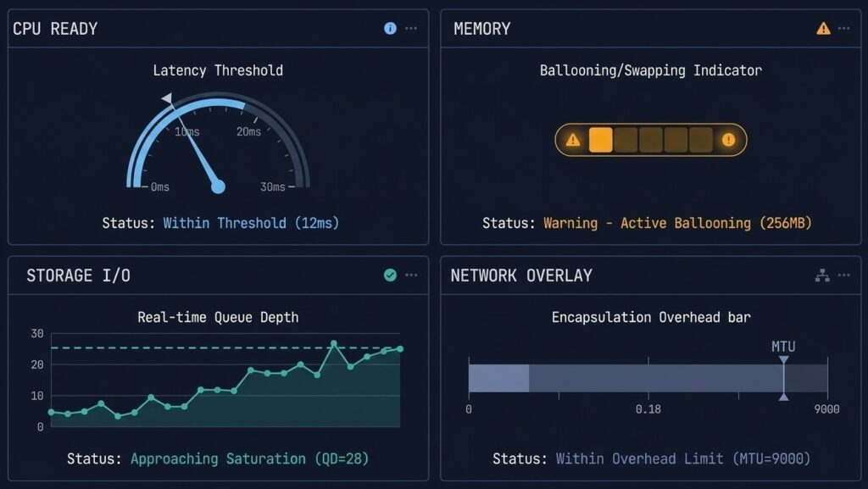Click the 'Approaching Saturation (QD=28)' status text
This screenshot has width=868, height=489.
(250, 458)
